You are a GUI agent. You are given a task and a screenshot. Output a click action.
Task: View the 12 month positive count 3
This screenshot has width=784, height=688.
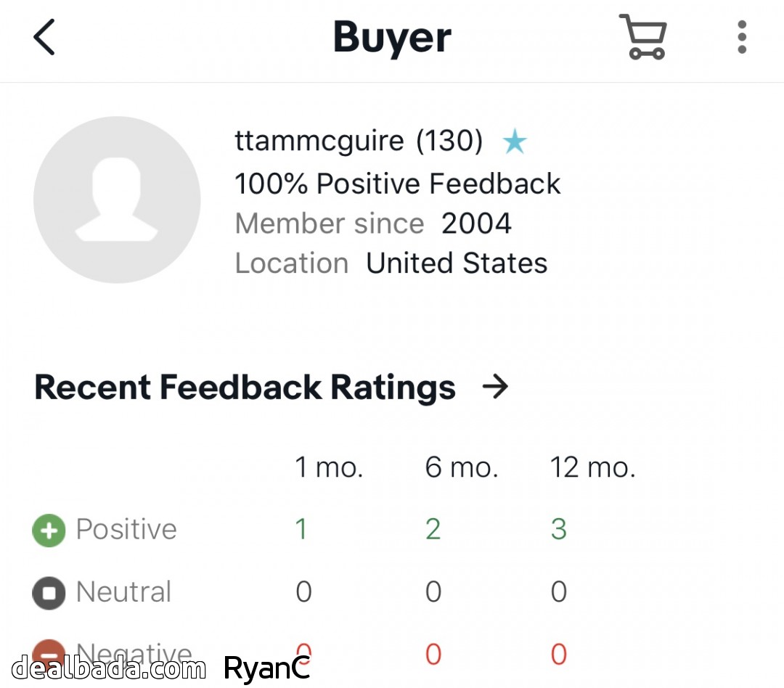click(558, 530)
